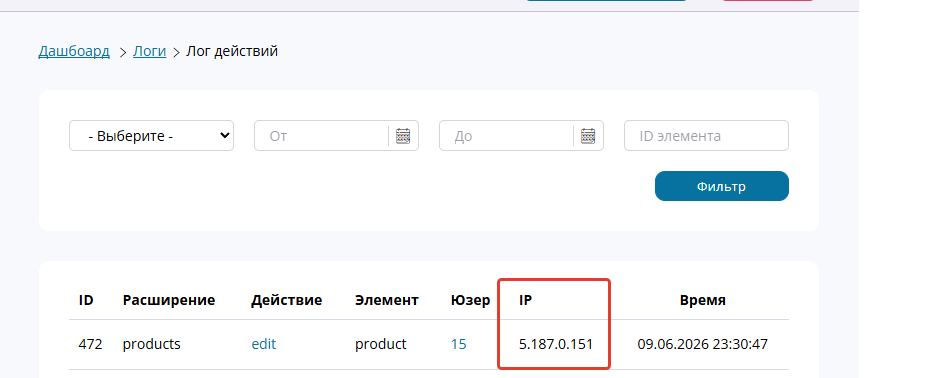Screen dimensions: 927x378
Task: Click the Юзер column header
Action: [x=470, y=300]
